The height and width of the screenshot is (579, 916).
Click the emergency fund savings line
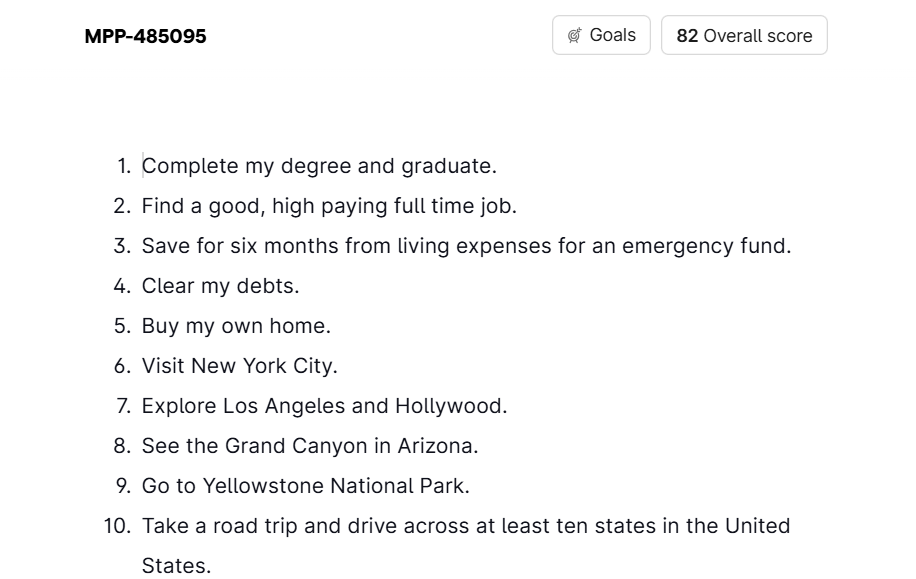tap(466, 246)
